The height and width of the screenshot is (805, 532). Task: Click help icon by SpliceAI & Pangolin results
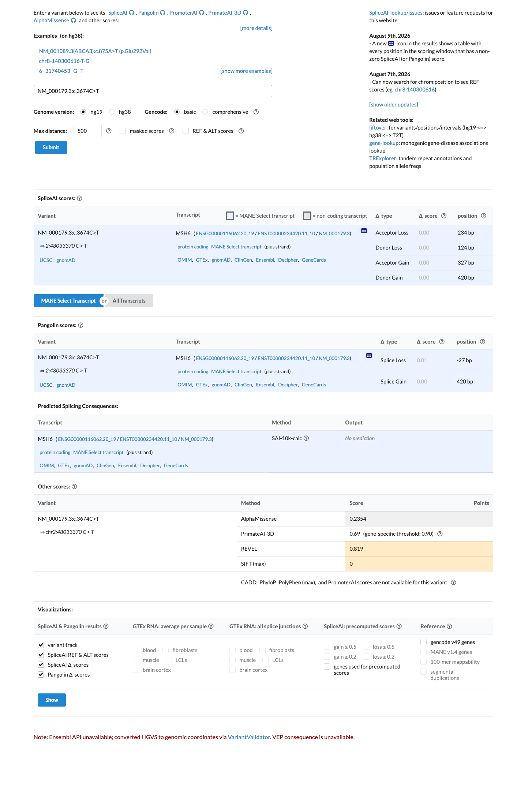tap(106, 626)
